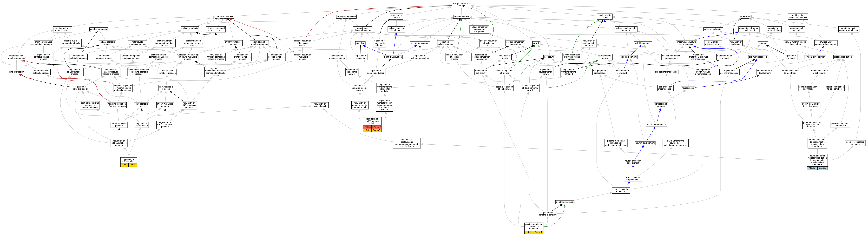Click the 'dendrite extension' node
The height and width of the screenshot is (236, 868).
pyautogui.click(x=565, y=202)
